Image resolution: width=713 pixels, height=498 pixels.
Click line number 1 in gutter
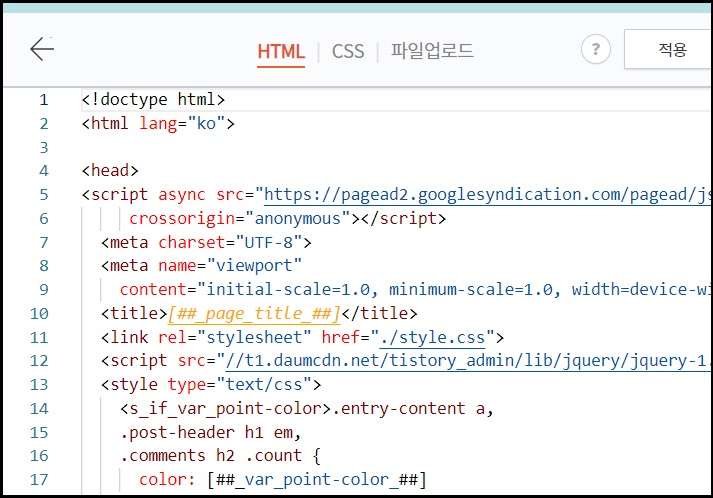[x=44, y=100]
